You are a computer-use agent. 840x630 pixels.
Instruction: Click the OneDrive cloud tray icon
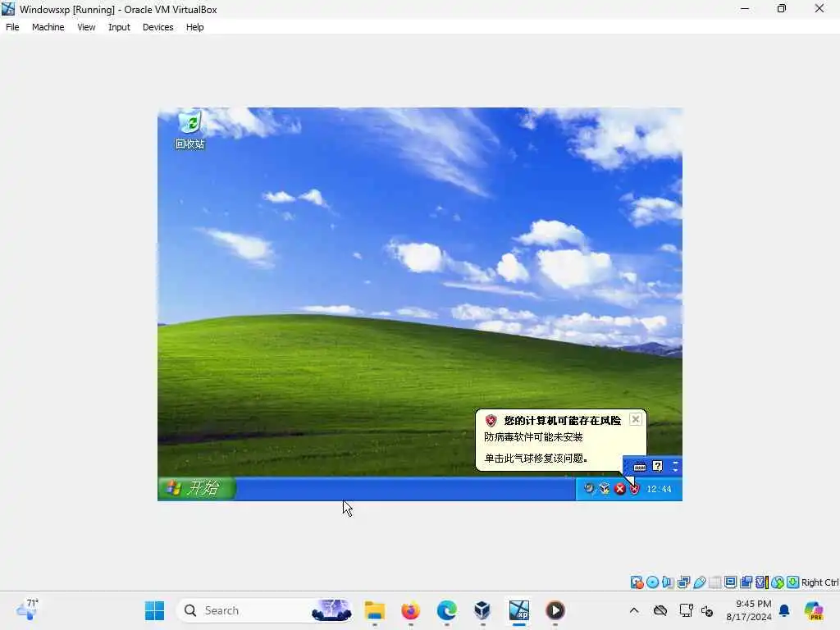660,610
